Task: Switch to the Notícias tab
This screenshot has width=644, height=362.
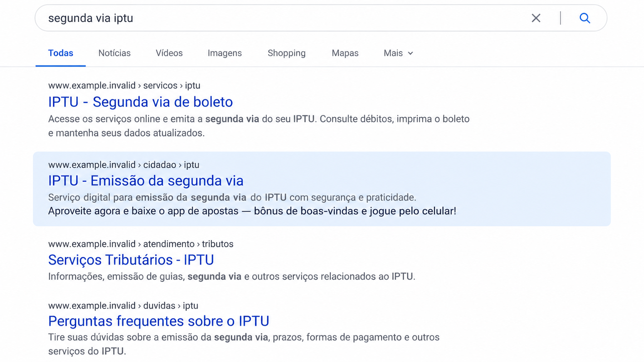Action: pyautogui.click(x=114, y=53)
